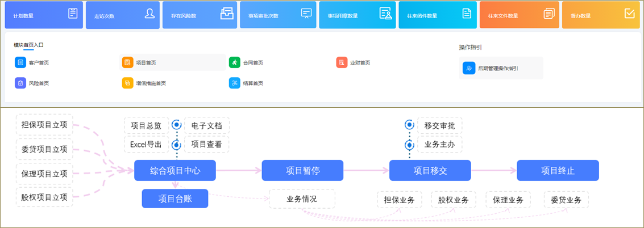Image resolution: width=644 pixels, height=228 pixels.
Task: Choose the 股权业务 box
Action: [454, 200]
